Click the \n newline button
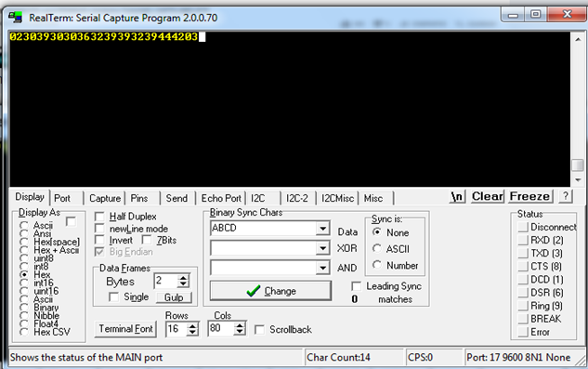The height and width of the screenshot is (369, 588). [x=457, y=196]
